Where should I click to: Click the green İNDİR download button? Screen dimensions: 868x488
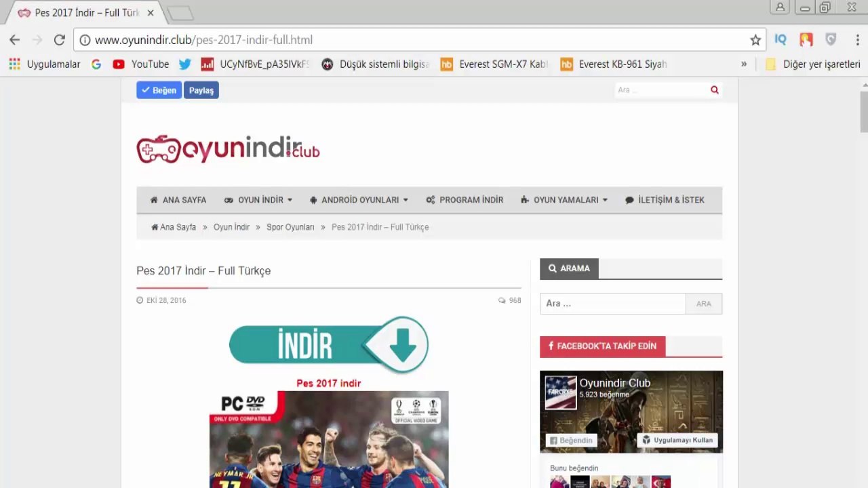click(x=329, y=345)
